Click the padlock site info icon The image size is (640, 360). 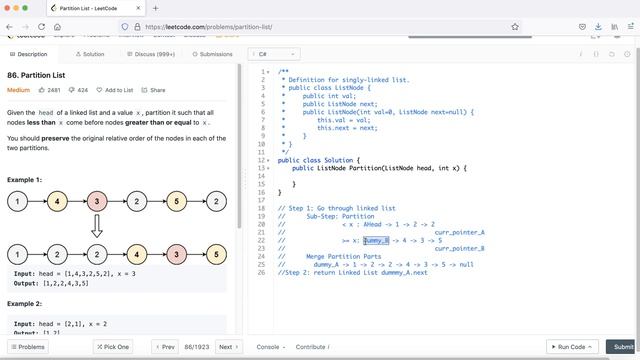click(x=138, y=27)
